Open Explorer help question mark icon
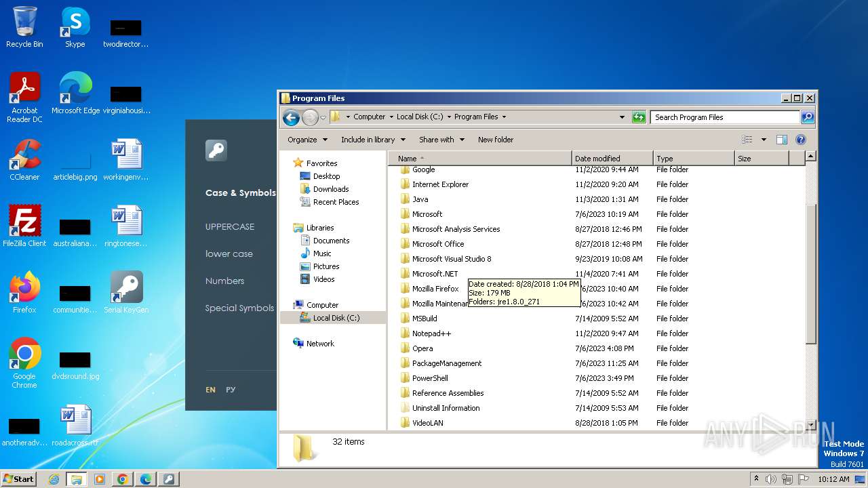Screen dimensions: 868x488 pos(800,140)
